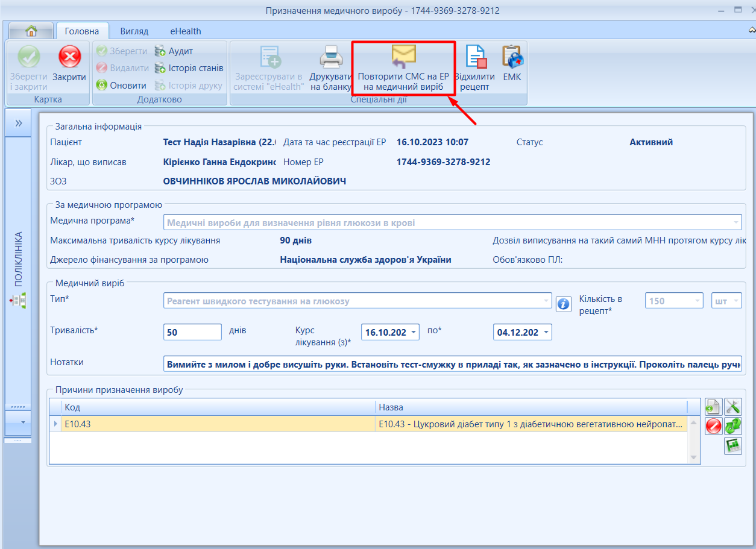Image resolution: width=756 pixels, height=549 pixels.
Task: Click the Тривалість field with 50
Action: [193, 332]
